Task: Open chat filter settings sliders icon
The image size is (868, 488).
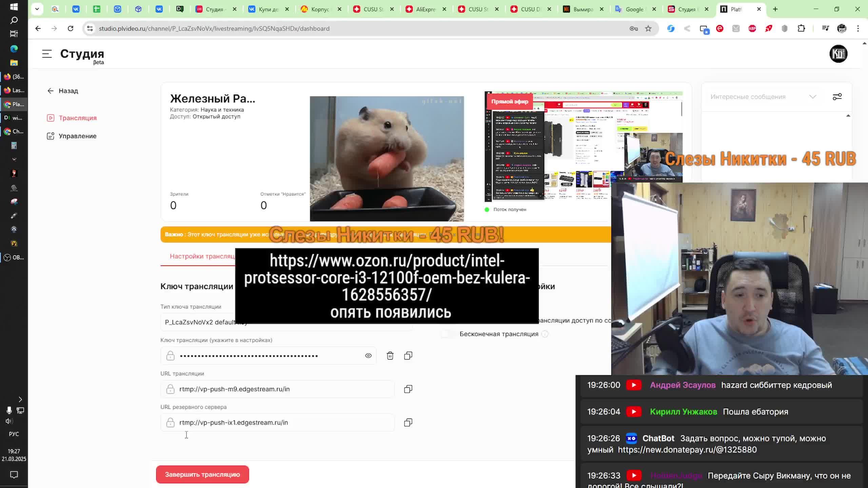Action: click(x=837, y=97)
